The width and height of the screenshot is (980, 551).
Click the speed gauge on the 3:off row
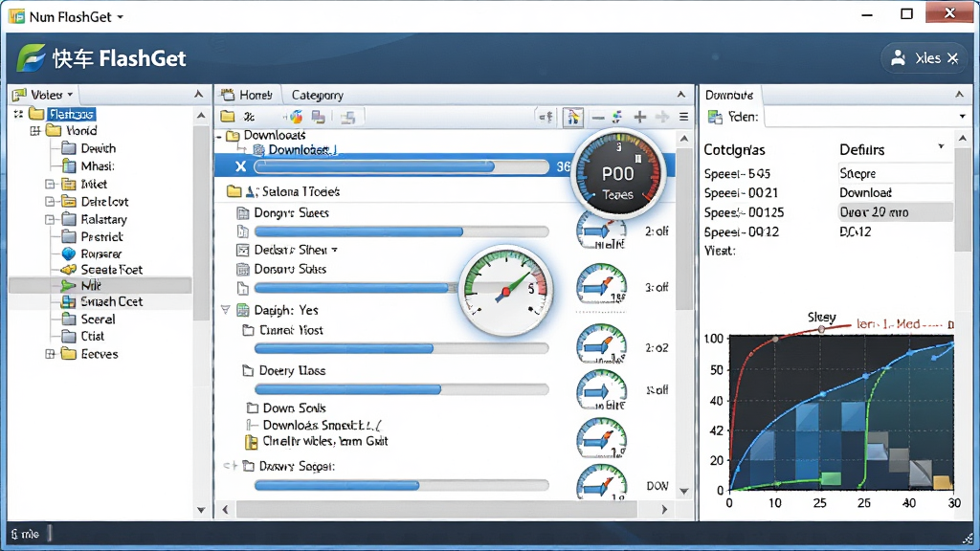pyautogui.click(x=601, y=284)
